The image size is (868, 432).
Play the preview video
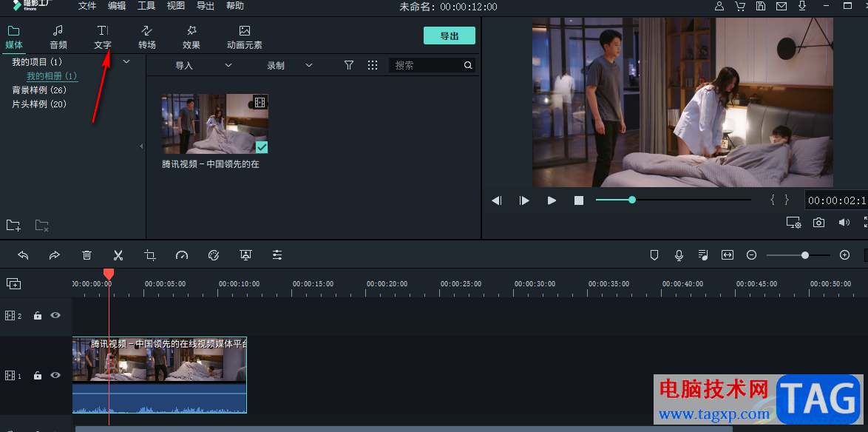coord(552,200)
